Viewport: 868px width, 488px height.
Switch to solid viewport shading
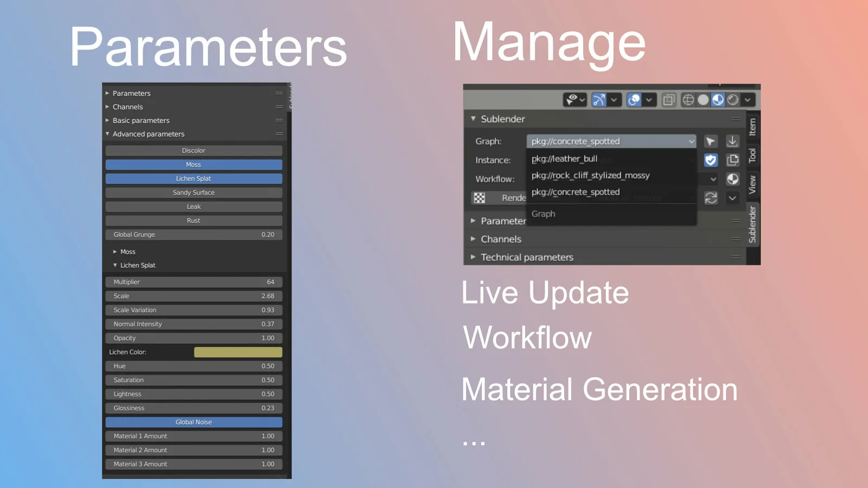coord(703,100)
